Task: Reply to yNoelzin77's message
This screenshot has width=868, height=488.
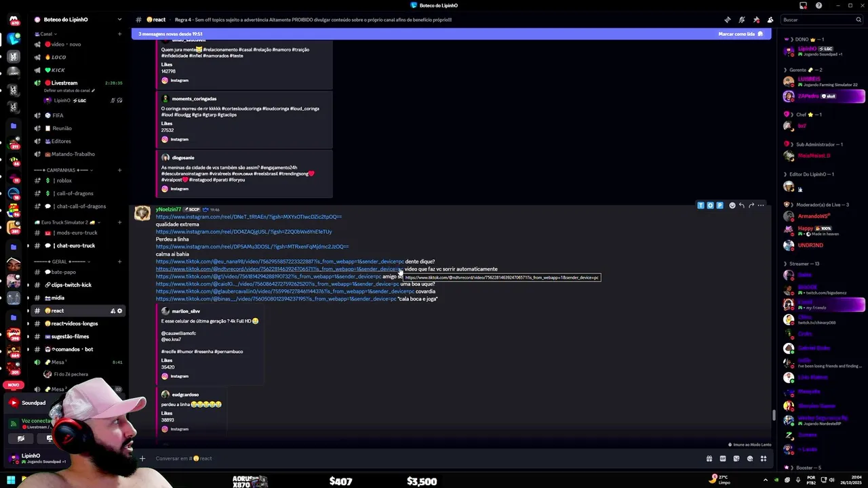Action: tap(741, 205)
